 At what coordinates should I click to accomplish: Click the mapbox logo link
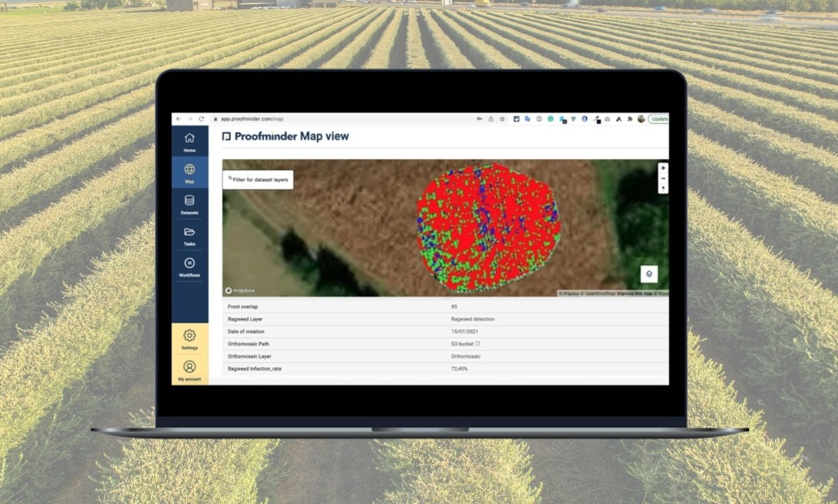[x=241, y=290]
